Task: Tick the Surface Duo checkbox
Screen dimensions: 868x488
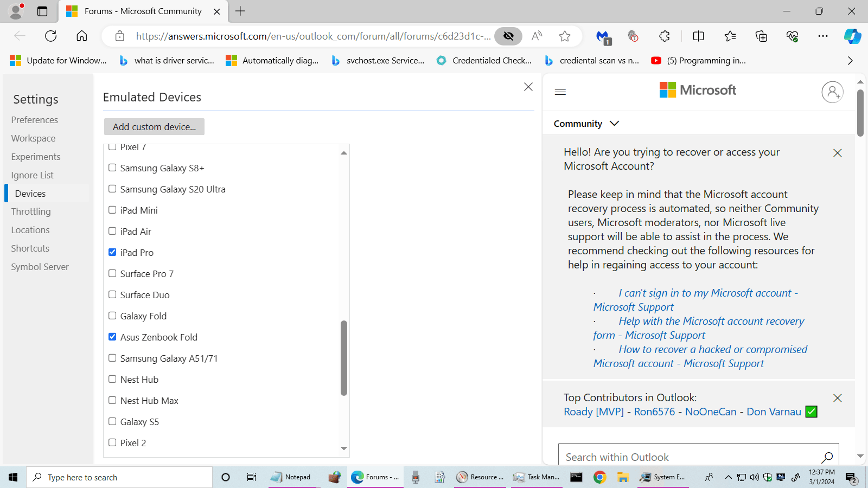Action: pyautogui.click(x=112, y=294)
